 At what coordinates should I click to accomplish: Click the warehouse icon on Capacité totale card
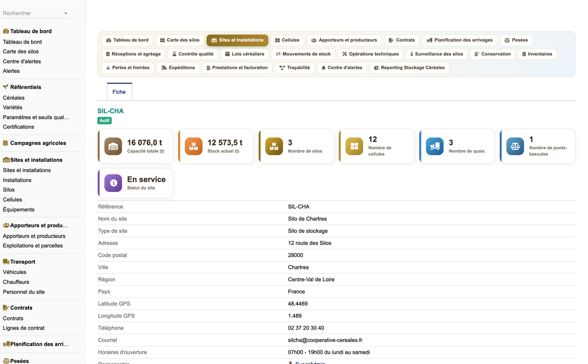click(x=113, y=146)
